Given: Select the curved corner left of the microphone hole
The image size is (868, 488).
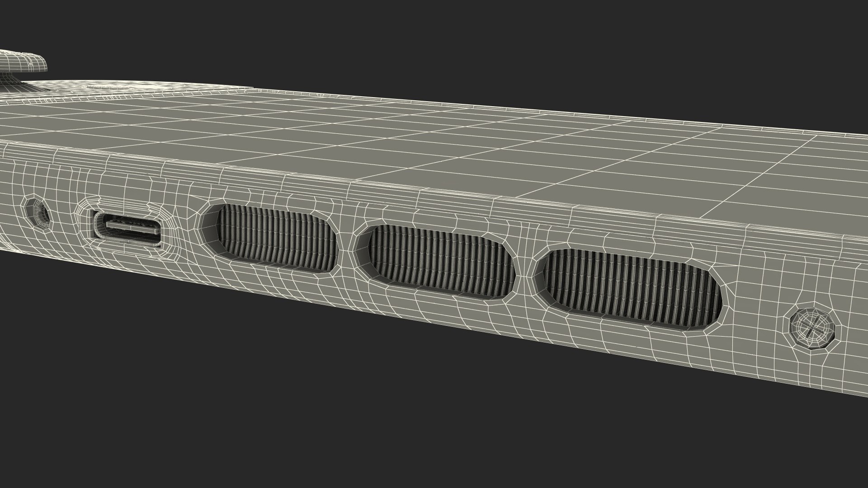Looking at the screenshot, I should pyautogui.click(x=9, y=217).
